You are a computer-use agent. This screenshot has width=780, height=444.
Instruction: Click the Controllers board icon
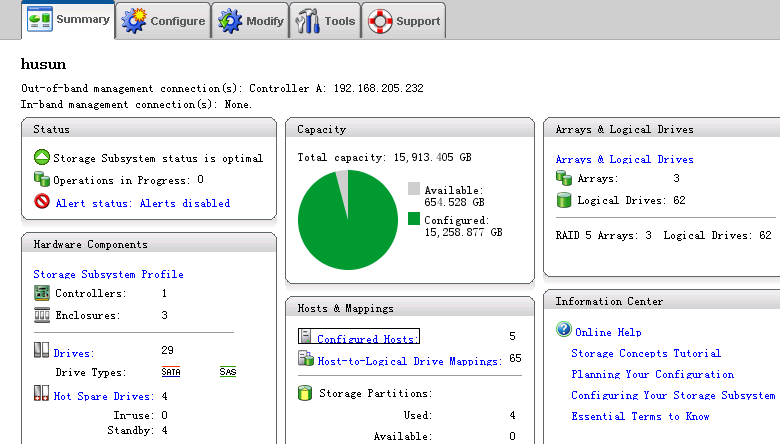click(x=42, y=293)
